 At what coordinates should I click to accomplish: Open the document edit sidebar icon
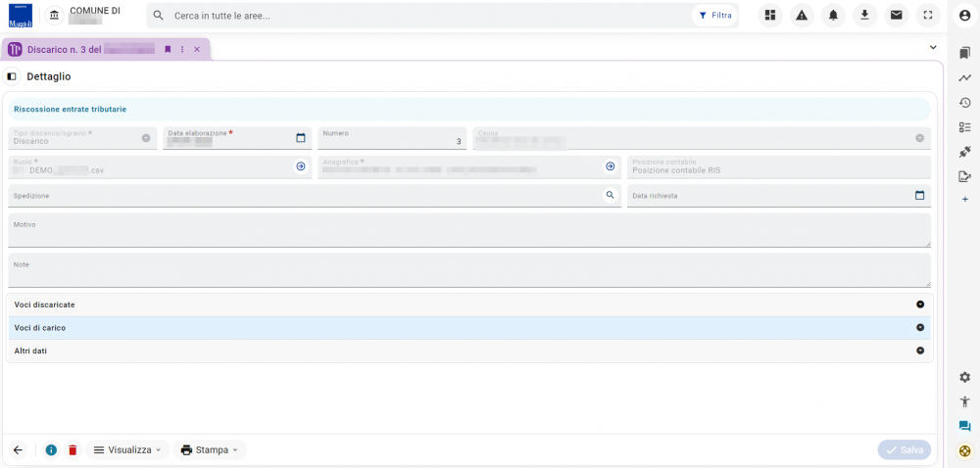(x=965, y=176)
